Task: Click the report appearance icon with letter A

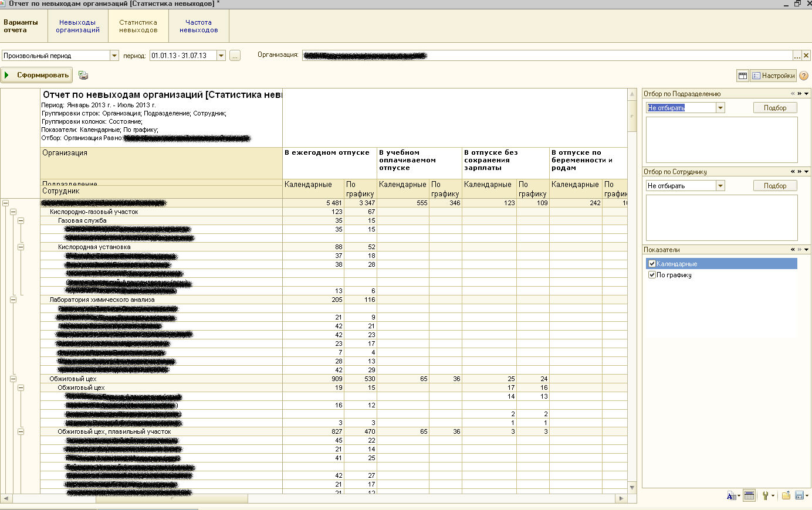Action: [731, 496]
